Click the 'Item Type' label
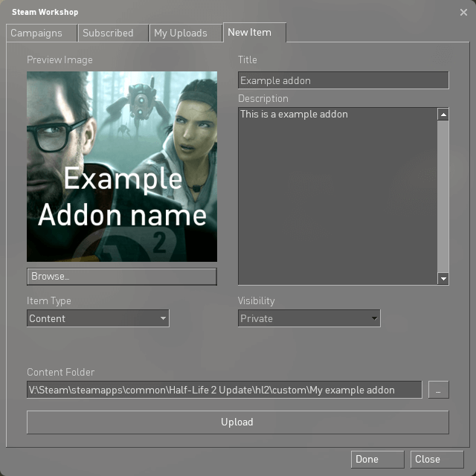Screen dimensions: 476x476 [49, 300]
